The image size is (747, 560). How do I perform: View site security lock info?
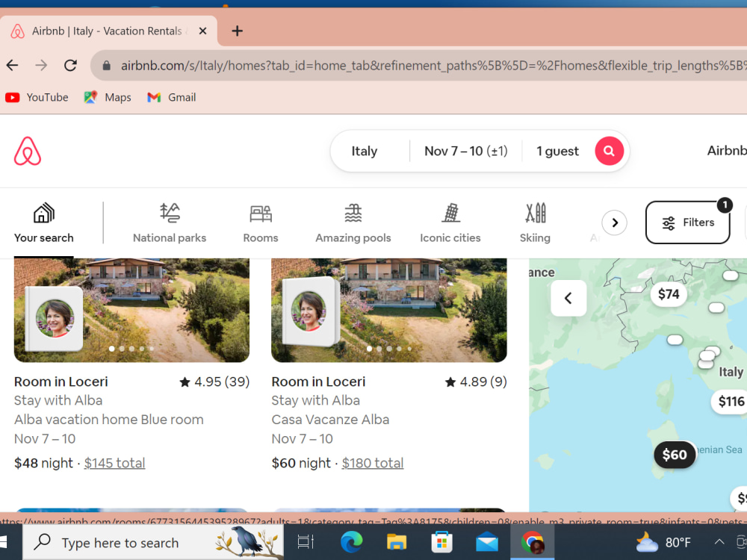point(107,65)
